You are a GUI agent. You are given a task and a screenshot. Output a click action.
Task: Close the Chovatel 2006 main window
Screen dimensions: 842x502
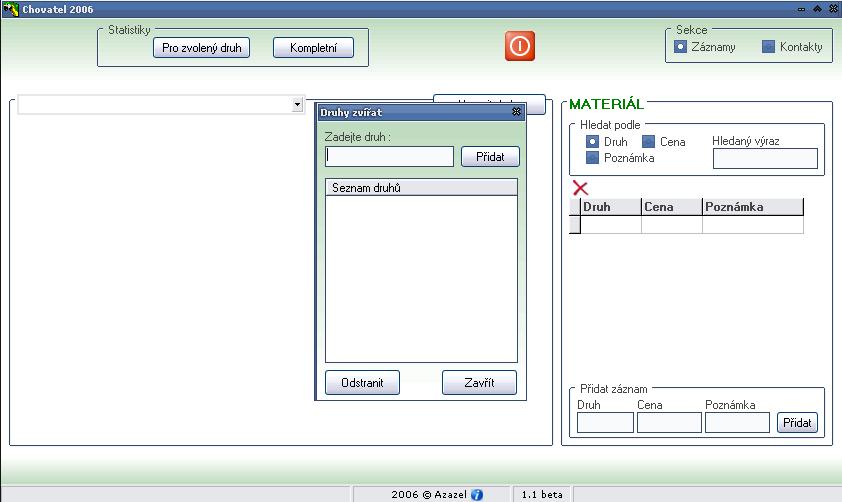[833, 9]
